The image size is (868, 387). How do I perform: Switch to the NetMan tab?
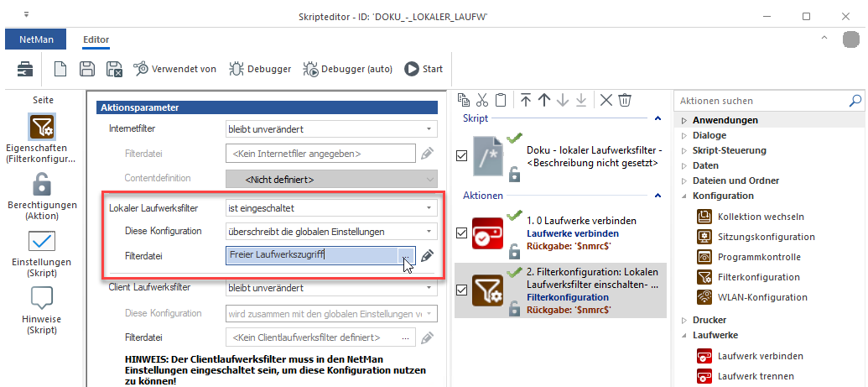(35, 39)
